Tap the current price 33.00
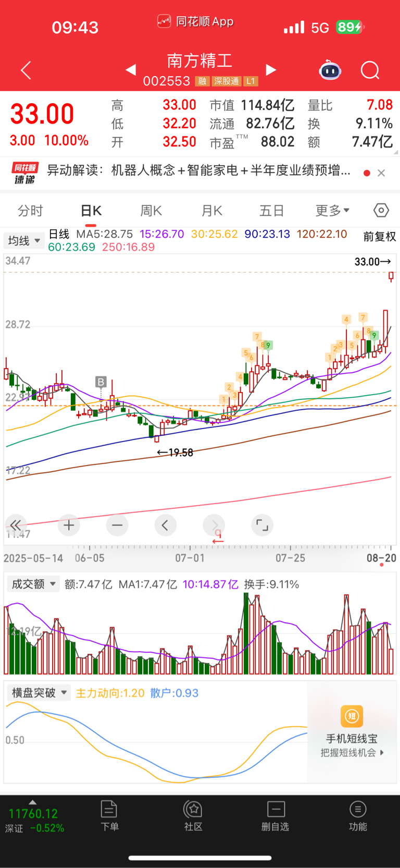Image resolution: width=400 pixels, height=868 pixels. coord(42,114)
